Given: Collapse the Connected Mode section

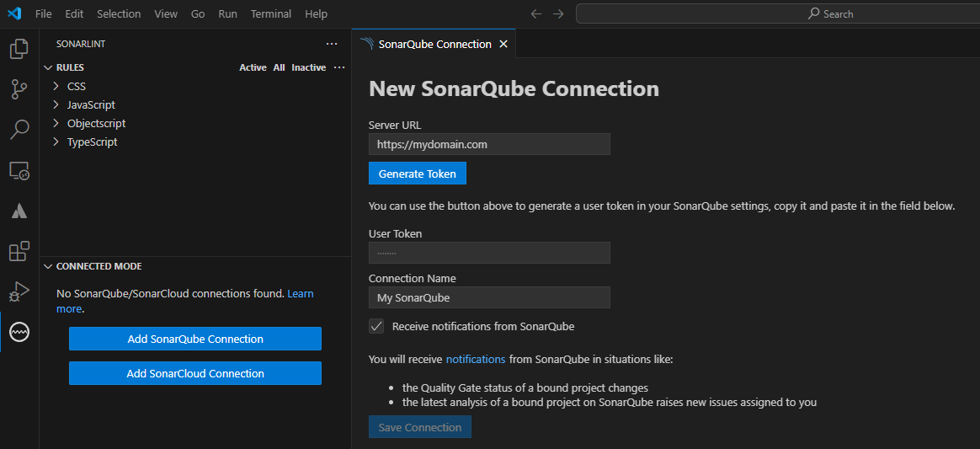Looking at the screenshot, I should [x=47, y=266].
